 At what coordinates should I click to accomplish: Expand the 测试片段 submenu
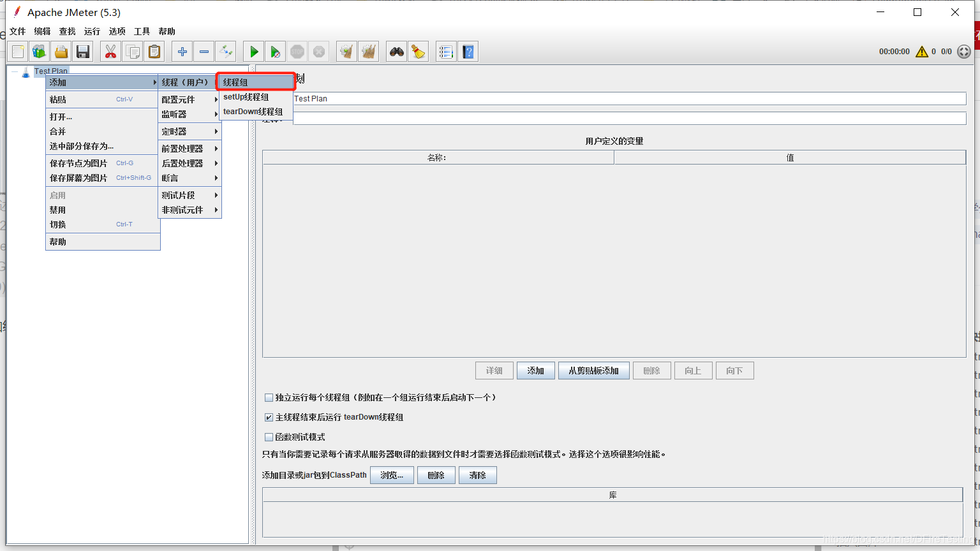189,195
